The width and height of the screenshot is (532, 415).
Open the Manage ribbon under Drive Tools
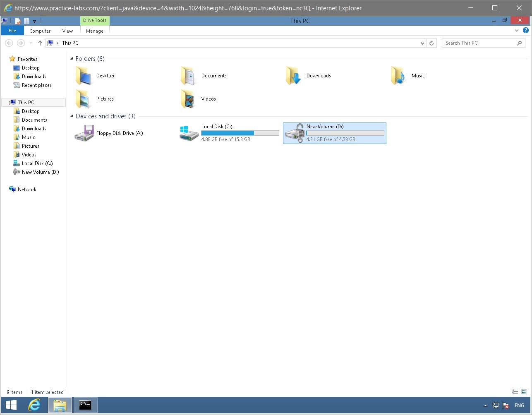coord(94,31)
